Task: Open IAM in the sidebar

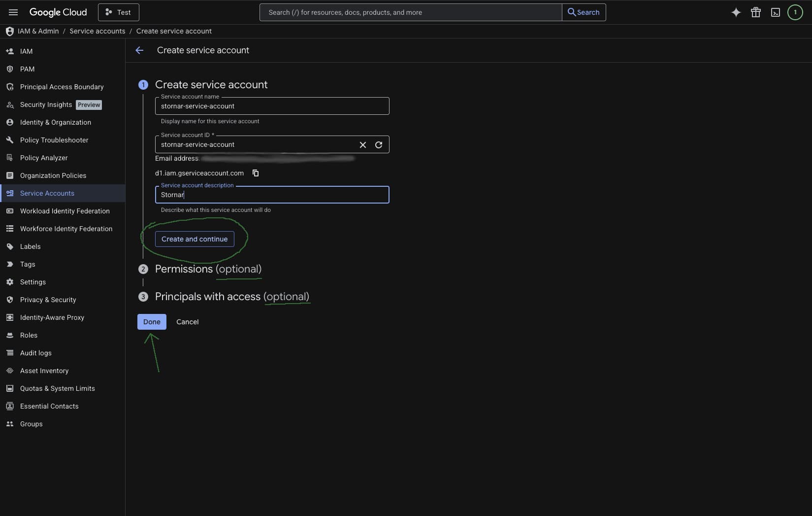Action: [63, 51]
